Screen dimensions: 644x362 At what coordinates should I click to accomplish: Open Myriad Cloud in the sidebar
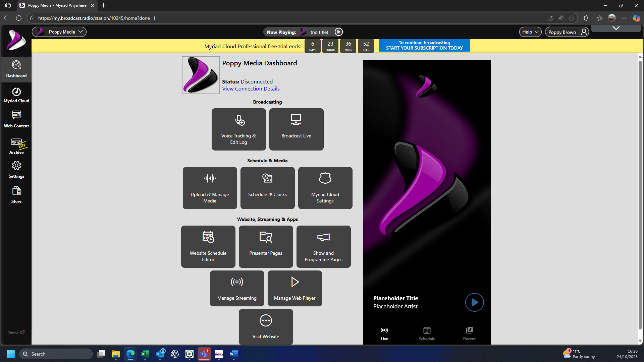(16, 95)
